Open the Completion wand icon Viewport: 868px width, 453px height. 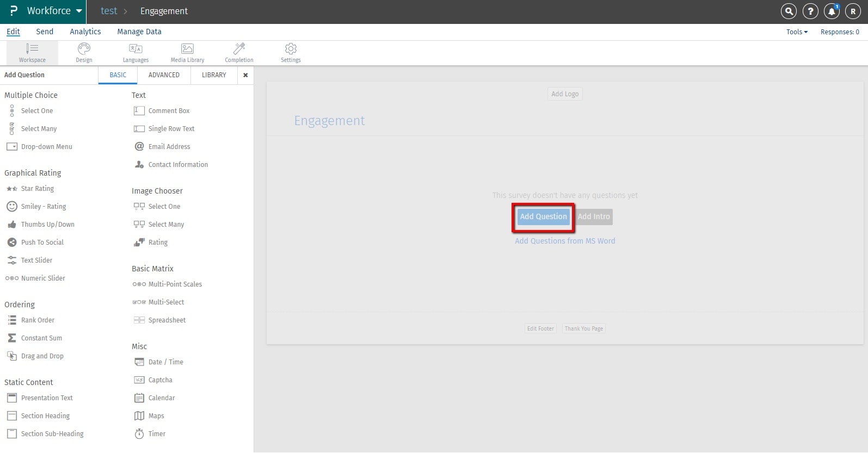(x=239, y=53)
